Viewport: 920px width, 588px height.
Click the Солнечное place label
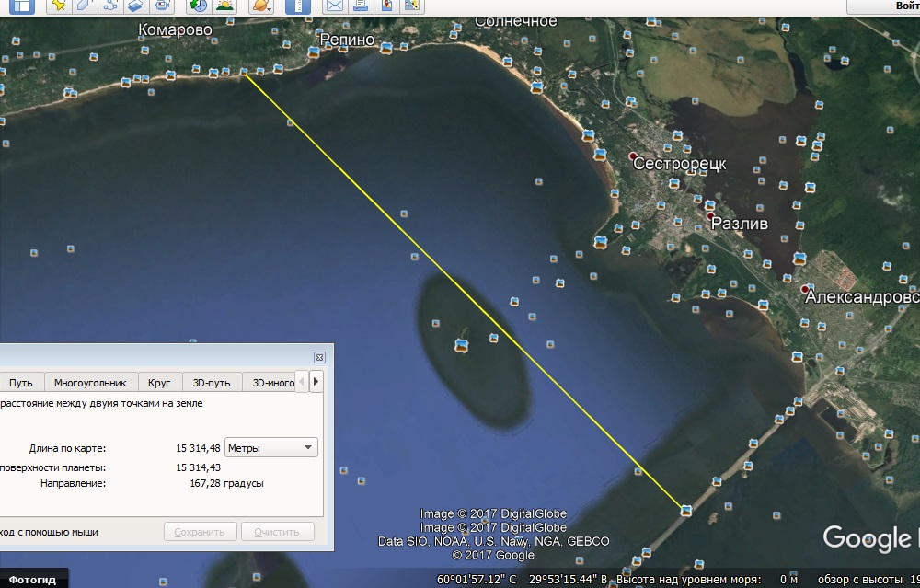point(516,21)
